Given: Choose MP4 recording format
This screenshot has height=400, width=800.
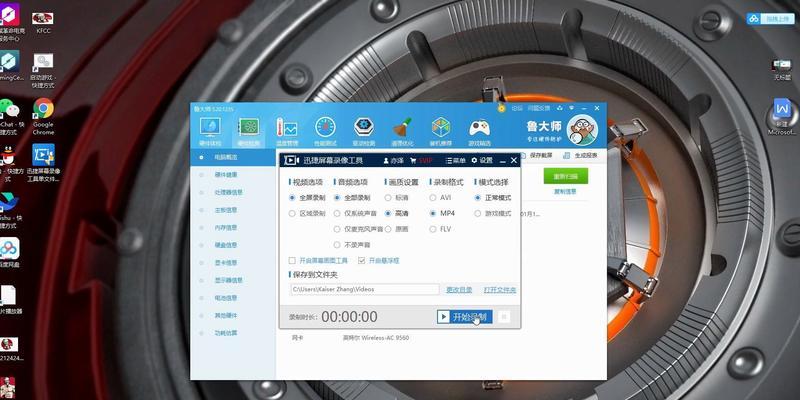Looking at the screenshot, I should 442,213.
